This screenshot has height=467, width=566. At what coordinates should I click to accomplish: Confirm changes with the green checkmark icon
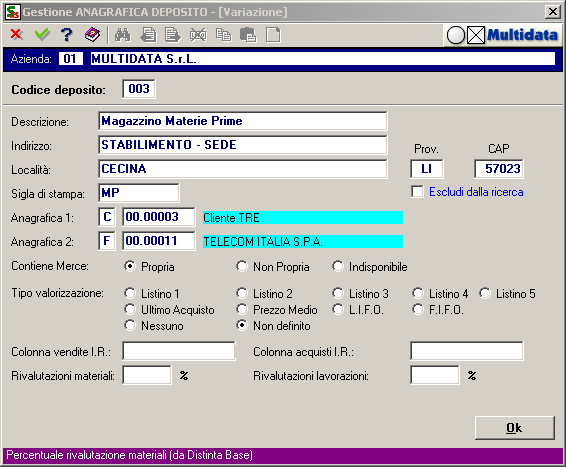pyautogui.click(x=42, y=35)
